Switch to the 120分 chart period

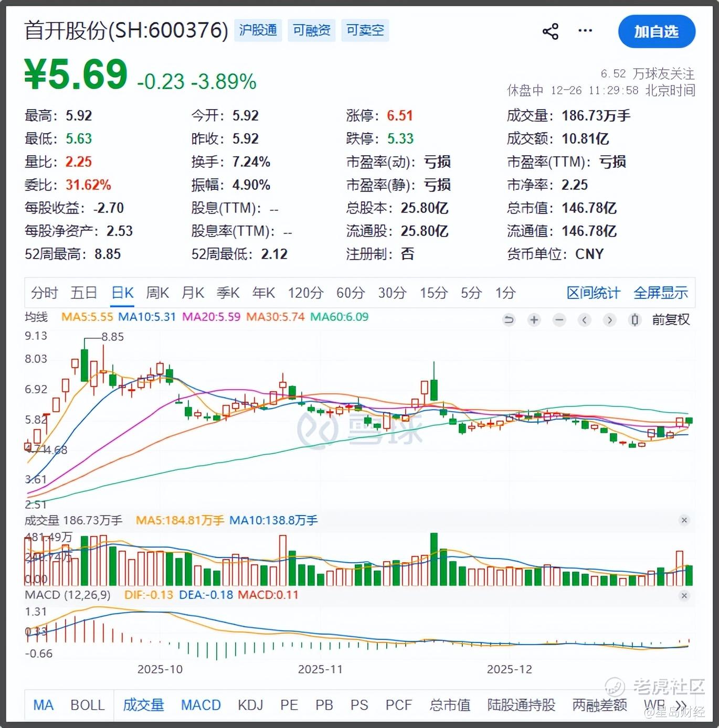[305, 293]
